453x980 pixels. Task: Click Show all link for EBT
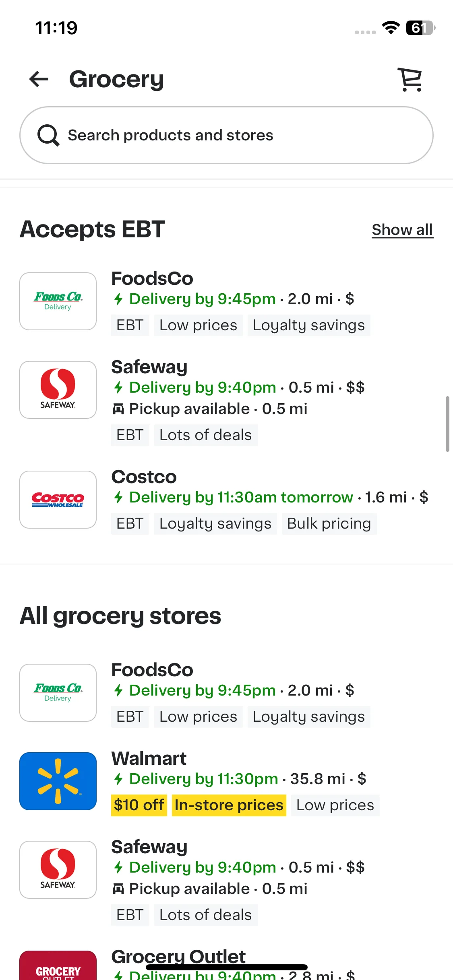(x=402, y=230)
